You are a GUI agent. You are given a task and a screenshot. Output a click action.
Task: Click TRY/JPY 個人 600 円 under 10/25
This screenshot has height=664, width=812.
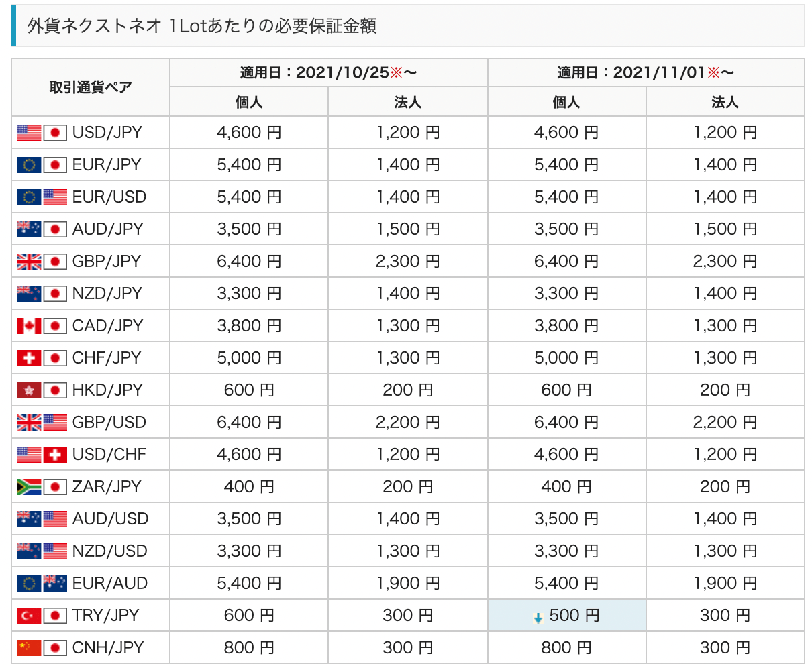pos(249,616)
